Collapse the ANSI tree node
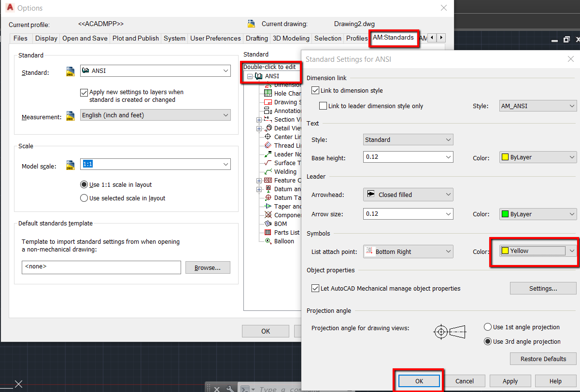 pos(249,76)
